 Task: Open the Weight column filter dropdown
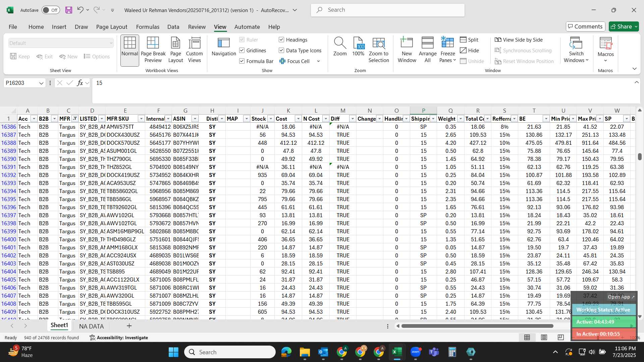tap(461, 119)
